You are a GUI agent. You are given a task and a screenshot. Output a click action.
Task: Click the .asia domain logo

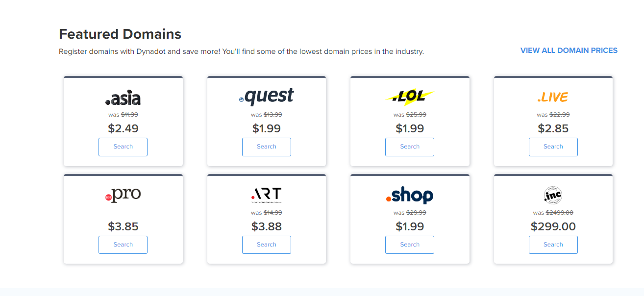pyautogui.click(x=123, y=99)
